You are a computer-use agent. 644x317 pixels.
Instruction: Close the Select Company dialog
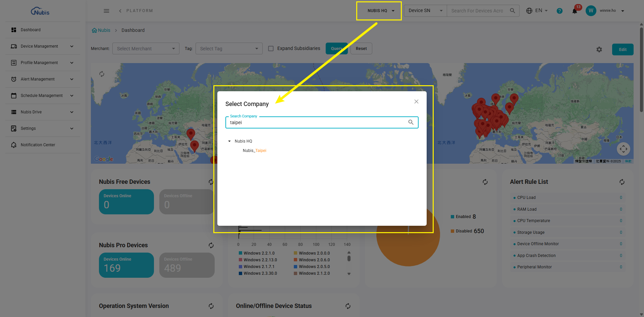[416, 102]
